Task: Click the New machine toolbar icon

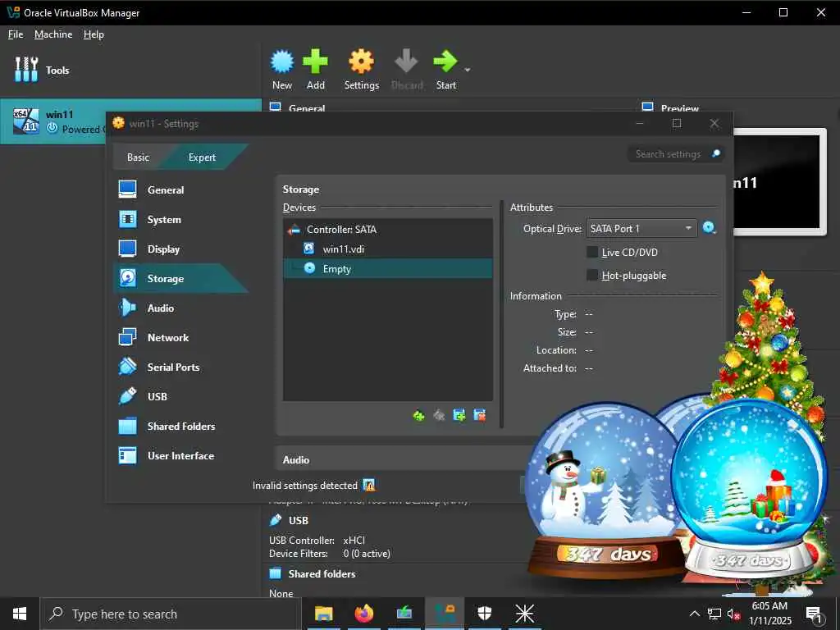Action: point(282,62)
